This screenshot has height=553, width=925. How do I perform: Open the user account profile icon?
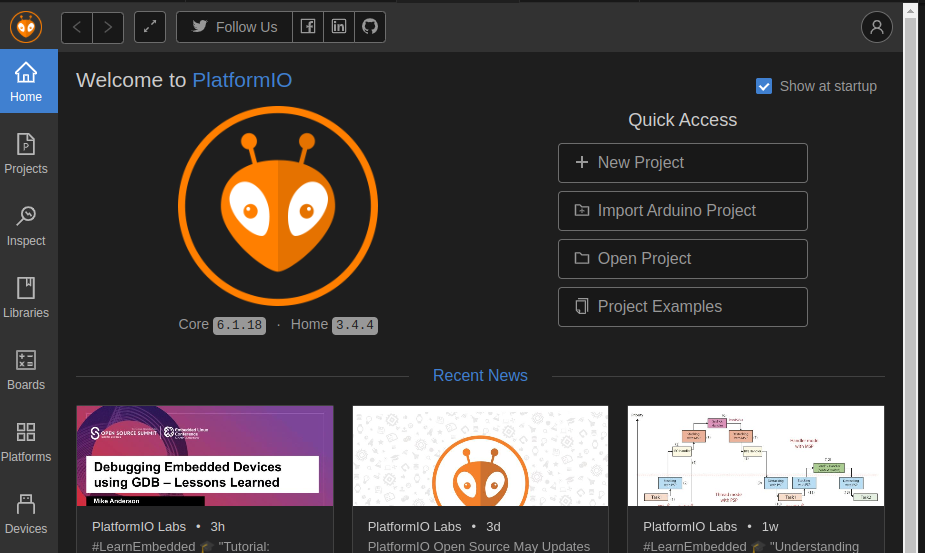(877, 27)
